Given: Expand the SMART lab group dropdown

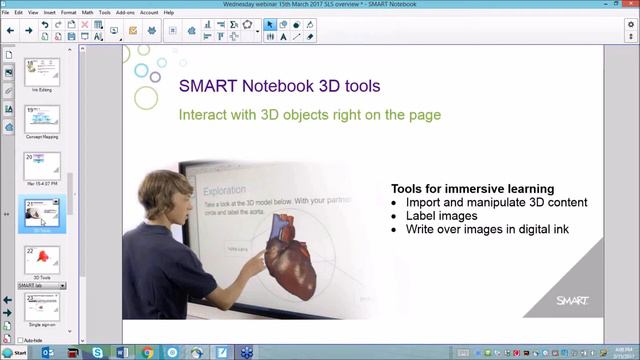Looking at the screenshot, I should tap(62, 286).
